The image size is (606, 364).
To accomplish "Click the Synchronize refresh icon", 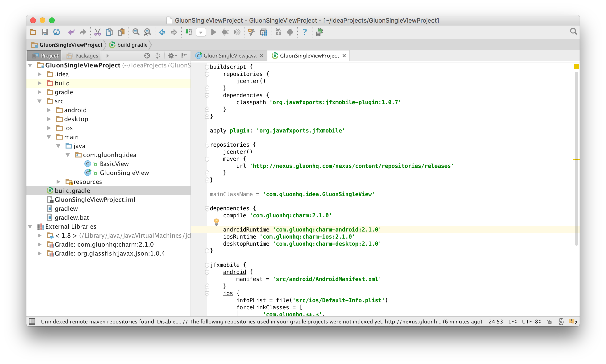I will click(57, 32).
